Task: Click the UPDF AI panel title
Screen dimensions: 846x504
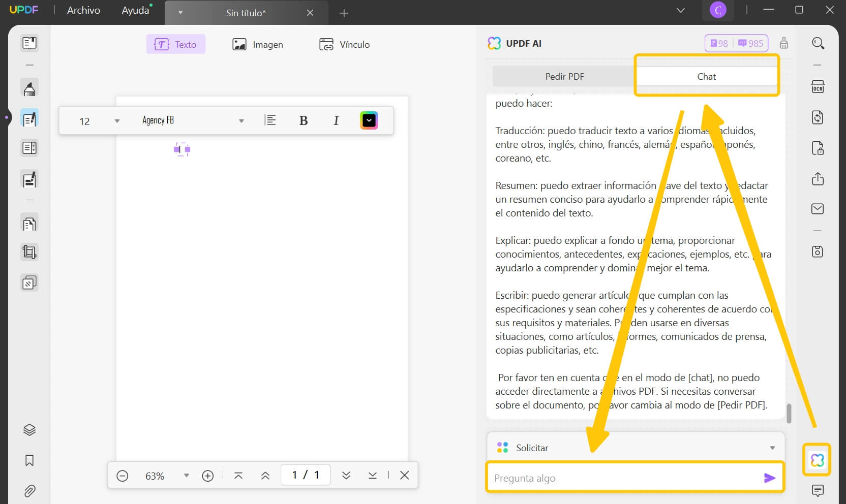Action: point(524,44)
